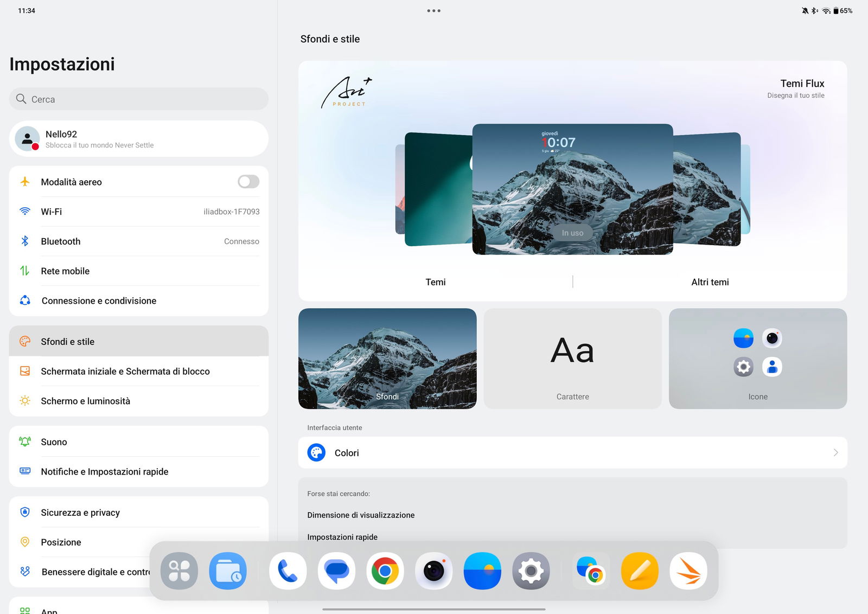Expand Colori via the chevron
The width and height of the screenshot is (868, 614).
tap(835, 453)
